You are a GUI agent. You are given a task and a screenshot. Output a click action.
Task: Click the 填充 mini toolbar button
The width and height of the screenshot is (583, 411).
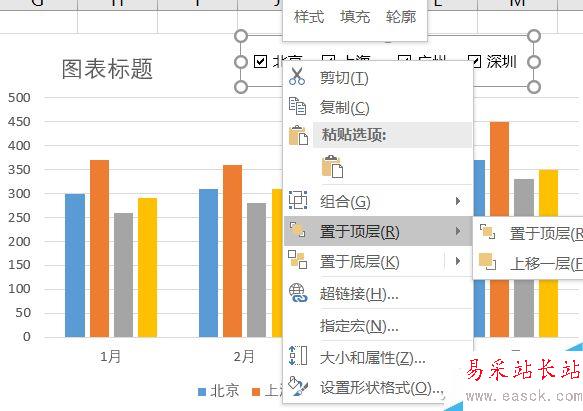click(x=355, y=17)
